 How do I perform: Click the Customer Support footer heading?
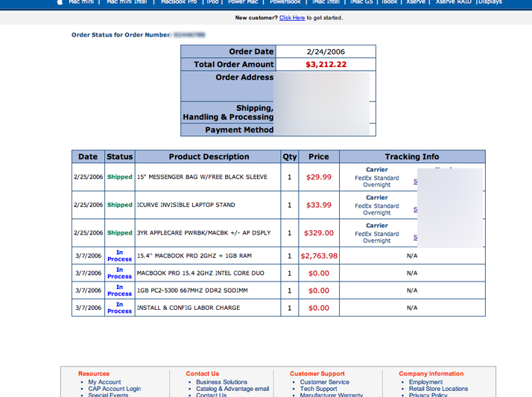pyautogui.click(x=317, y=374)
